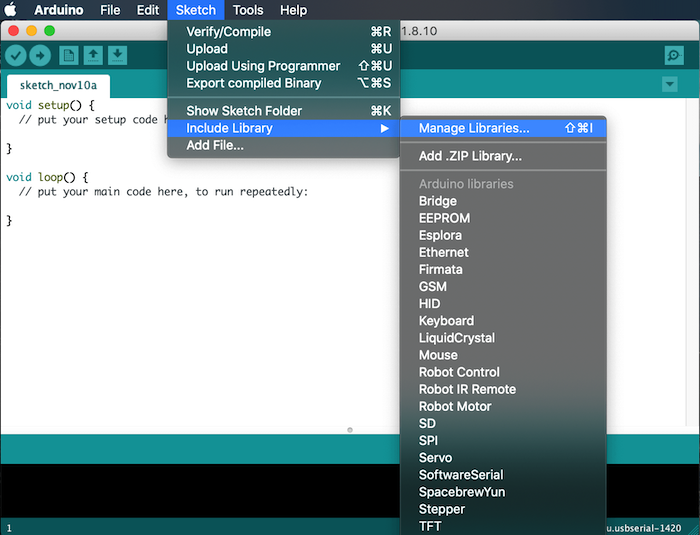Expand the tab options dropdown arrow
The image size is (700, 535).
click(670, 84)
